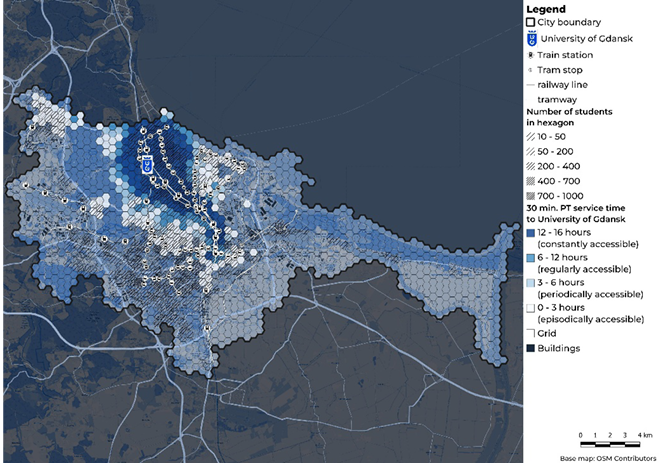
Task: Click the 3 - 6 hours color swatch
Action: [x=531, y=283]
